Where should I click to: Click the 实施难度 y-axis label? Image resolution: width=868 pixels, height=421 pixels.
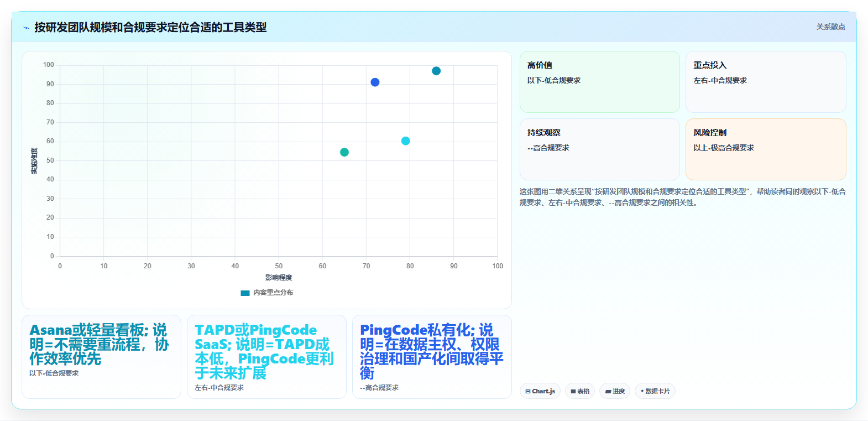tap(34, 161)
